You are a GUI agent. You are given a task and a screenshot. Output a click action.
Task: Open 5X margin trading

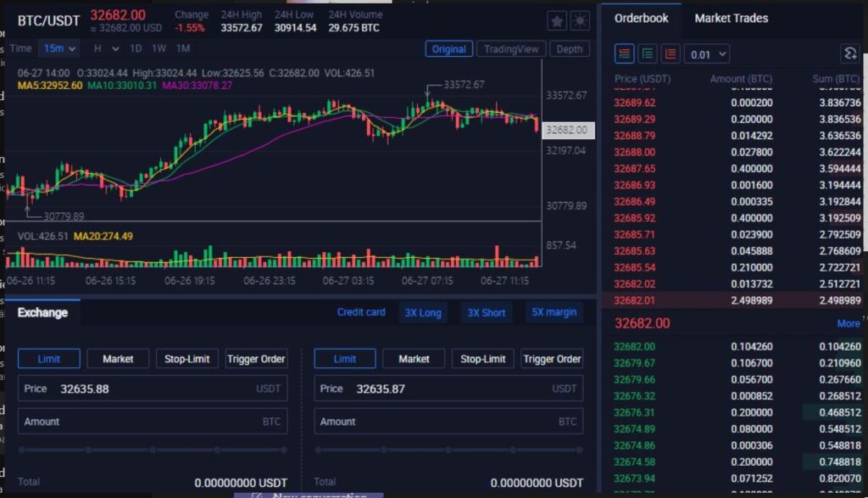[554, 312]
